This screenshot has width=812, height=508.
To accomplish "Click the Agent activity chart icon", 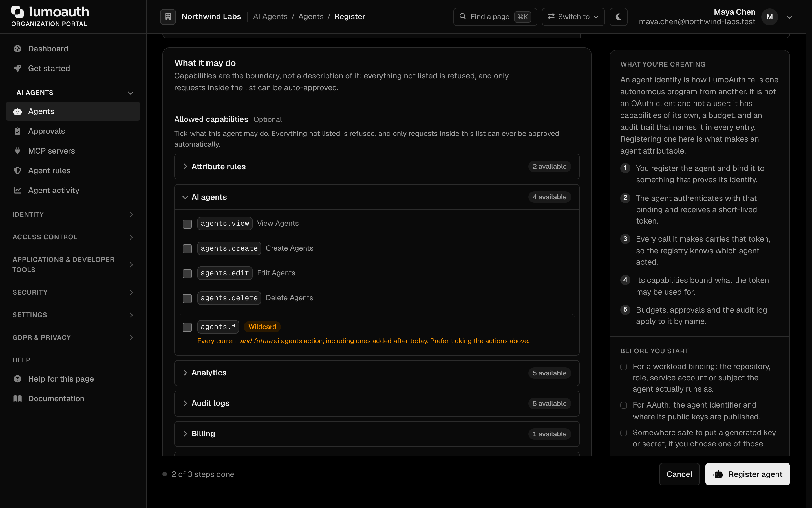I will tap(17, 190).
